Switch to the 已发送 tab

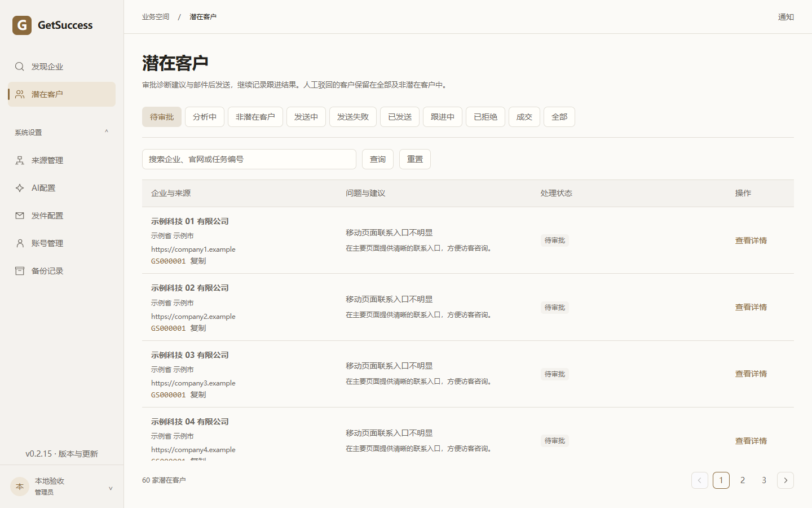point(400,117)
